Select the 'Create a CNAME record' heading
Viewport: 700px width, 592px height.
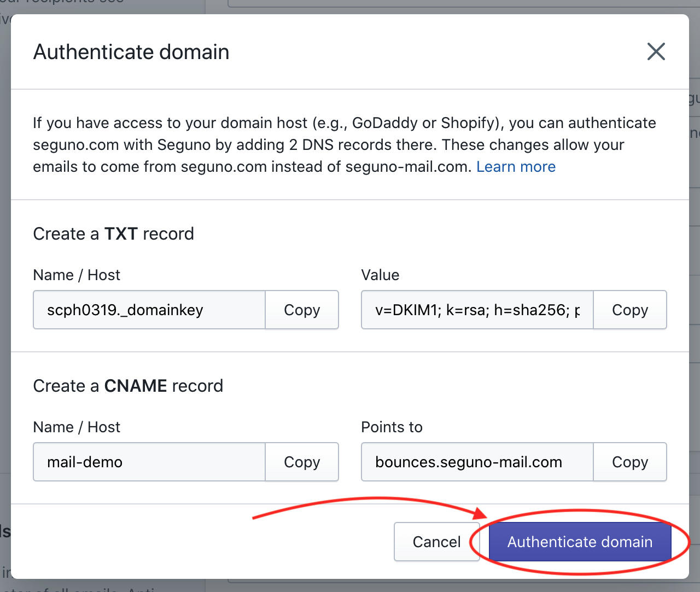(128, 386)
